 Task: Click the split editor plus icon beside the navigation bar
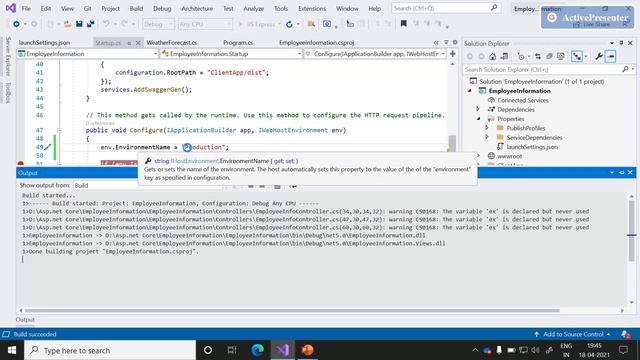click(452, 53)
